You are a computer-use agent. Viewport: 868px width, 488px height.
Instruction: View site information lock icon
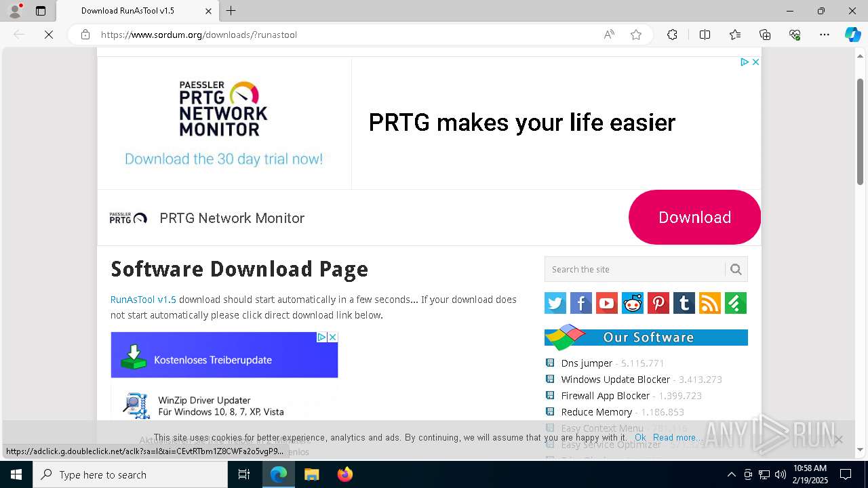(x=85, y=35)
